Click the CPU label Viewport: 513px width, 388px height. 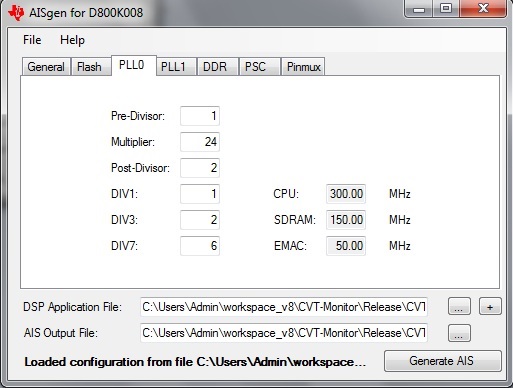click(286, 194)
